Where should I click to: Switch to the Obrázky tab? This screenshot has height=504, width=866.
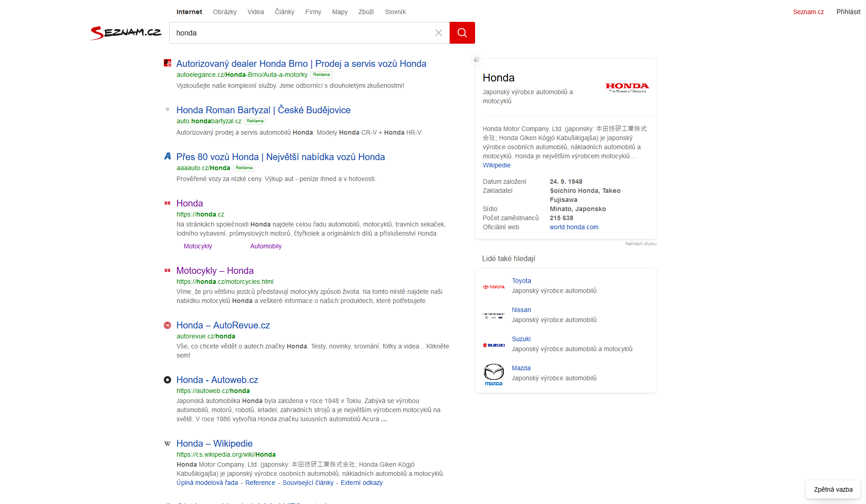pyautogui.click(x=225, y=12)
